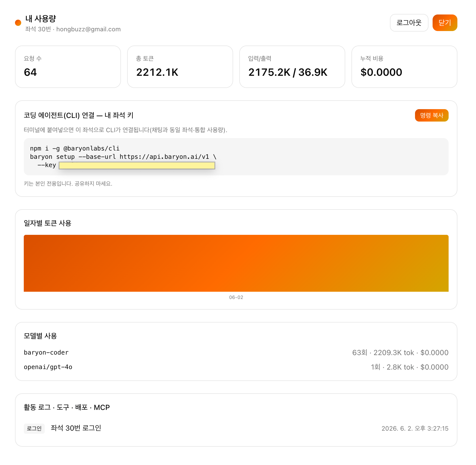Select the 내 사용량 title
476x465 pixels.
tap(41, 19)
